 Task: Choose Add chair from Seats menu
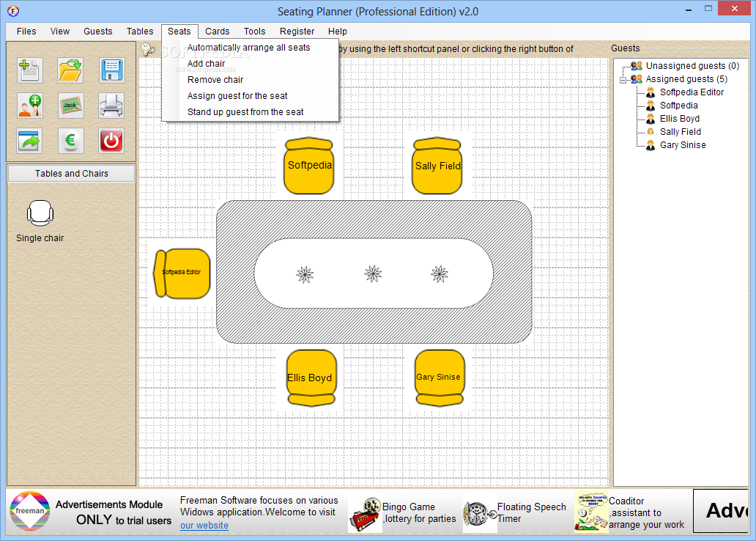[251, 64]
